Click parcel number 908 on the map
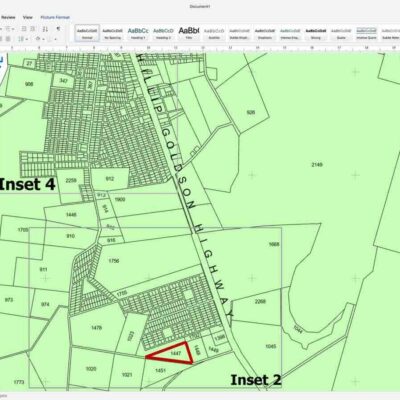This screenshot has height=400, width=400. [29, 84]
